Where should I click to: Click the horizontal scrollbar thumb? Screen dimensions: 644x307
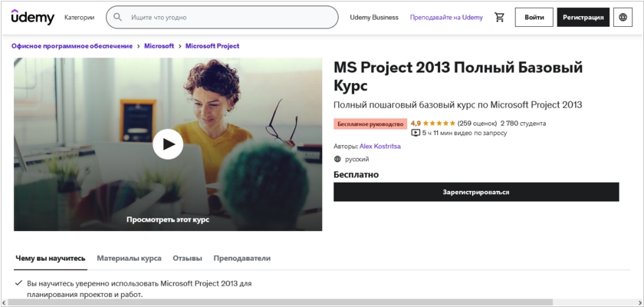click(x=280, y=302)
